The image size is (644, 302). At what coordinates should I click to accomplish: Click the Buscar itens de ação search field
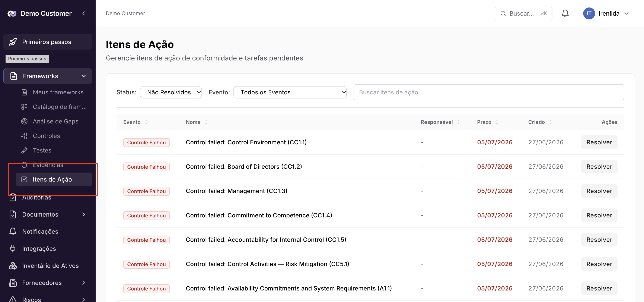coord(488,92)
